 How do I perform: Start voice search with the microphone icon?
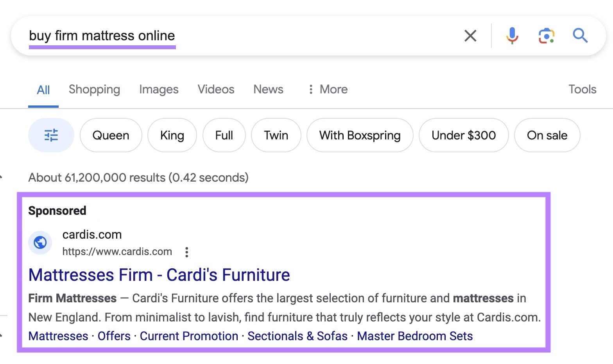coord(512,36)
